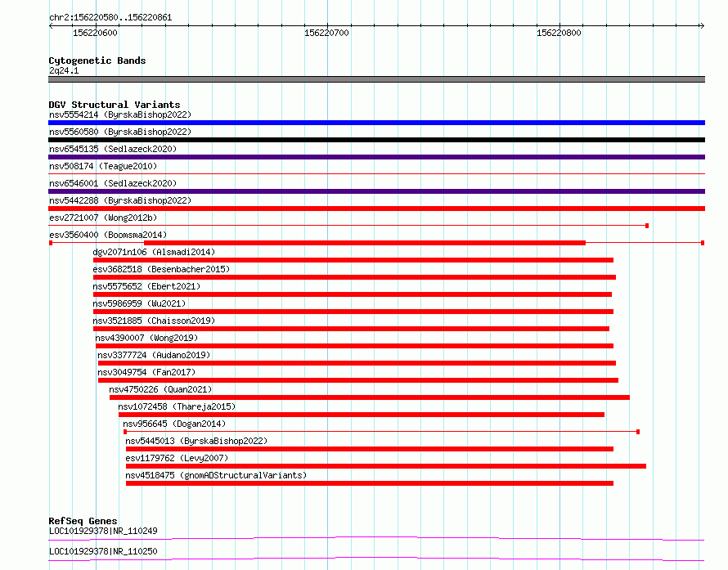Image resolution: width=728 pixels, height=570 pixels.
Task: Open esv3682518 (Besenbacher2015) variant label
Action: pyautogui.click(x=161, y=269)
